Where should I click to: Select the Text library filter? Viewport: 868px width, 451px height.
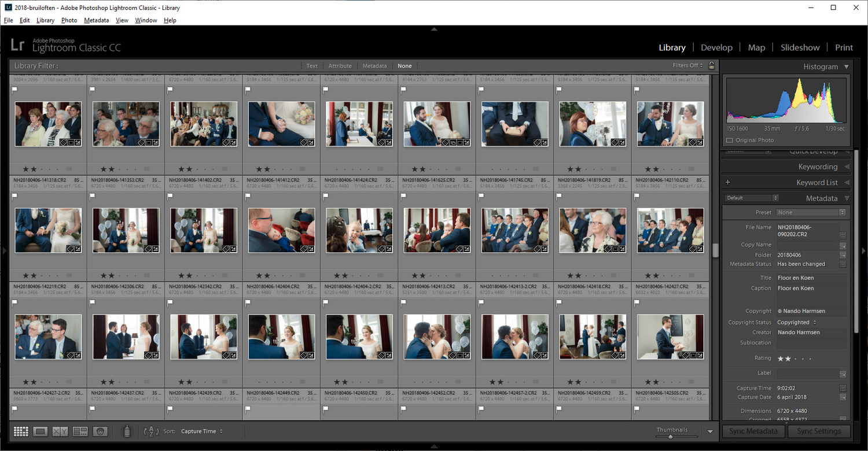click(312, 66)
